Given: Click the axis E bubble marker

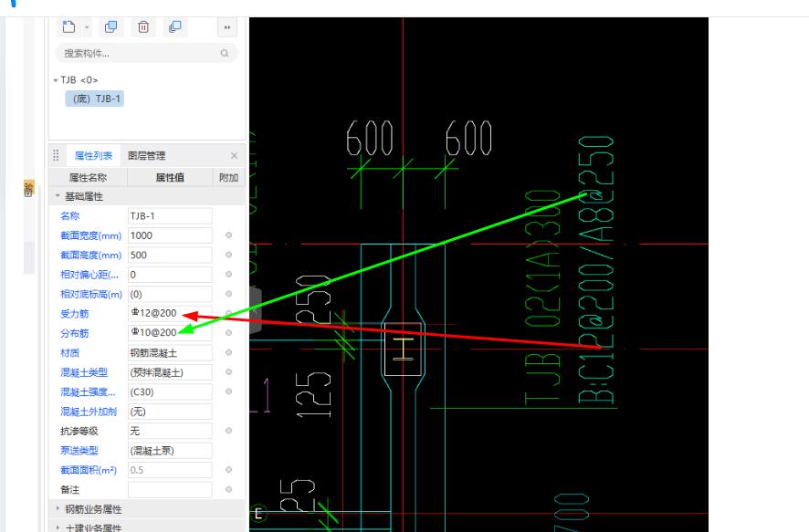Looking at the screenshot, I should [258, 514].
